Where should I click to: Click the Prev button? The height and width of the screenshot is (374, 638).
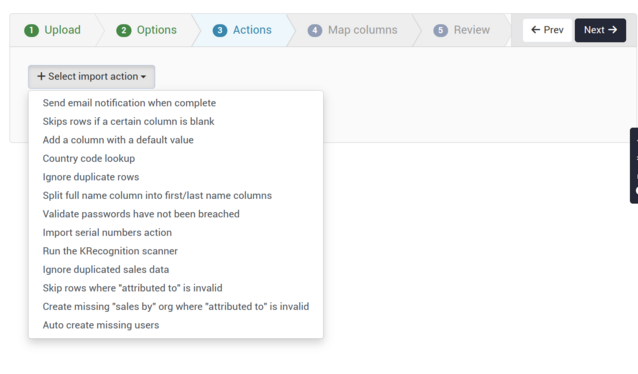coord(547,30)
